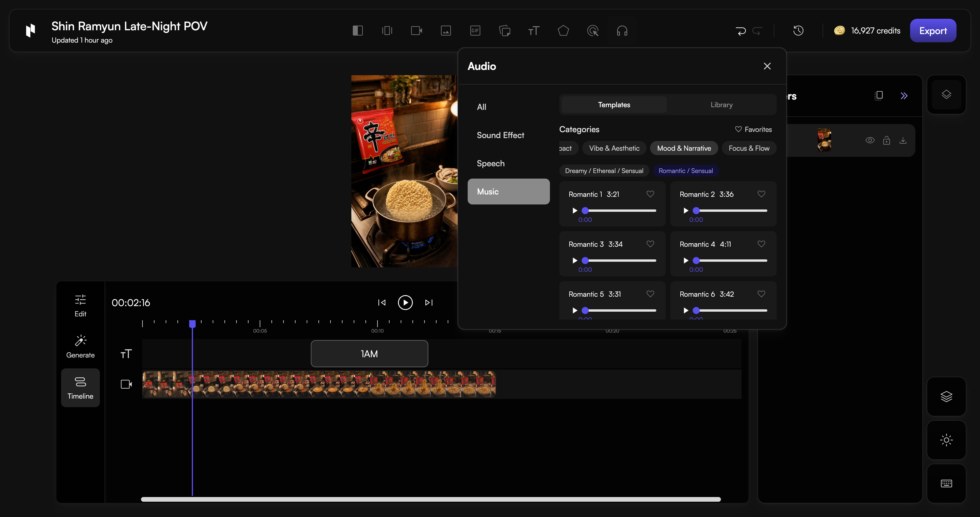This screenshot has height=517, width=980.
Task: Toggle the layer lock icon
Action: pos(886,140)
